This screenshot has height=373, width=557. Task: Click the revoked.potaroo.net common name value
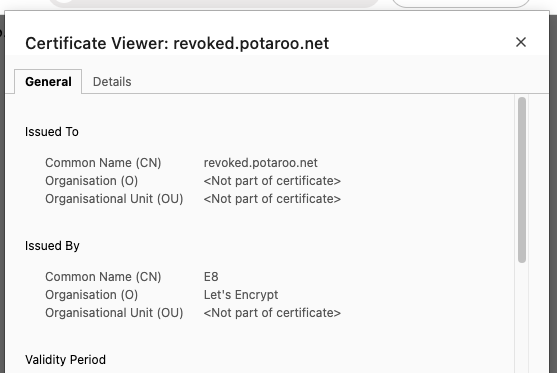[260, 163]
